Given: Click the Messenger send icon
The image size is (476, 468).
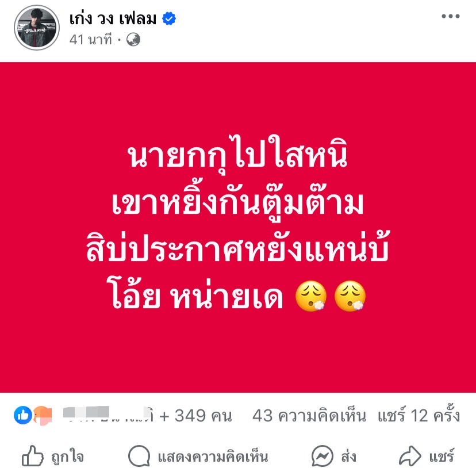Looking at the screenshot, I should 323,456.
